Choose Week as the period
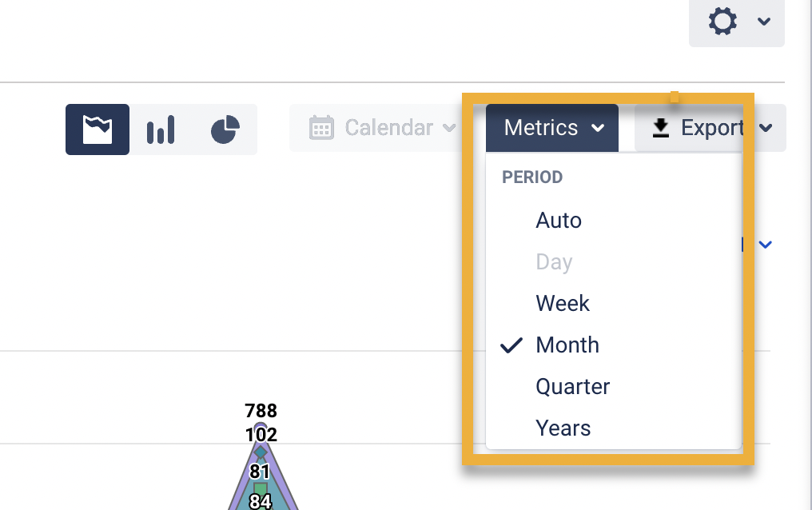The width and height of the screenshot is (812, 510). 563,304
